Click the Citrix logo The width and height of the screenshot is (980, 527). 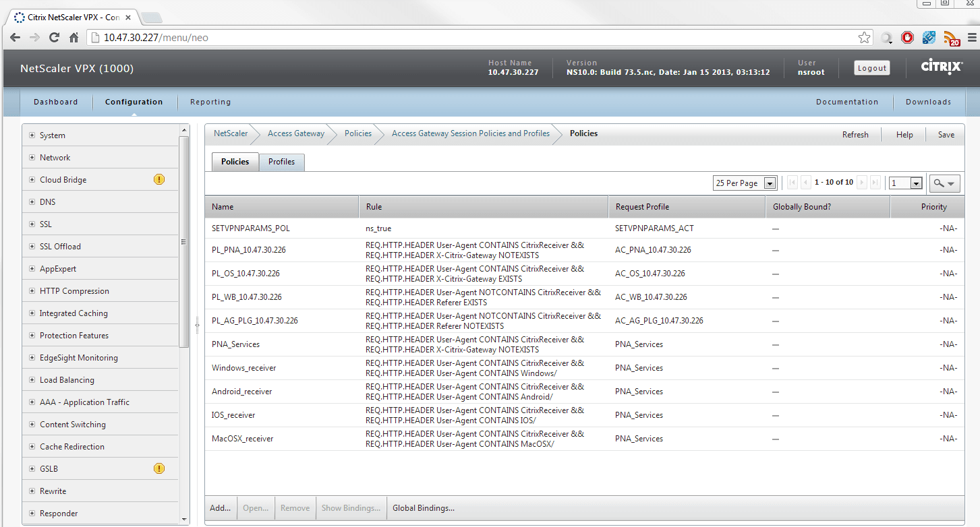pyautogui.click(x=942, y=67)
